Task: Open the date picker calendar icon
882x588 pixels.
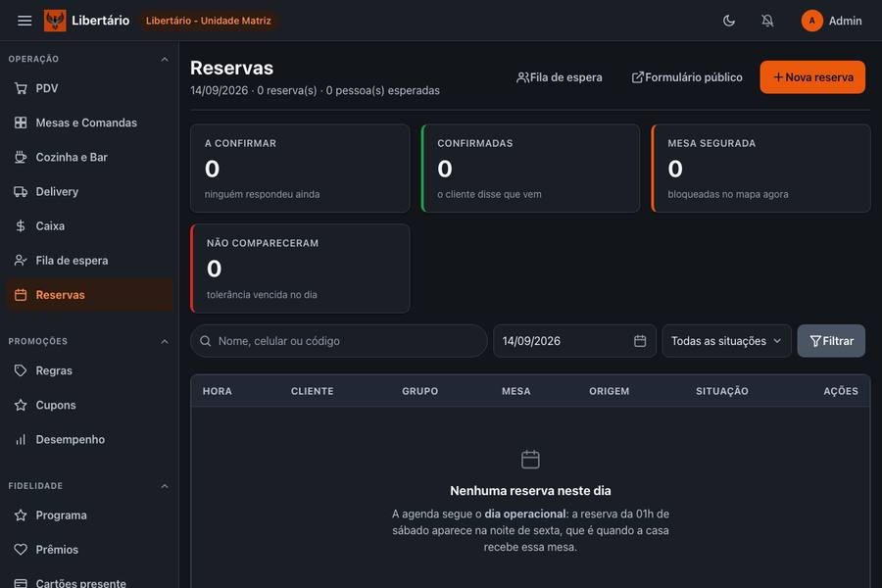Action: point(640,341)
